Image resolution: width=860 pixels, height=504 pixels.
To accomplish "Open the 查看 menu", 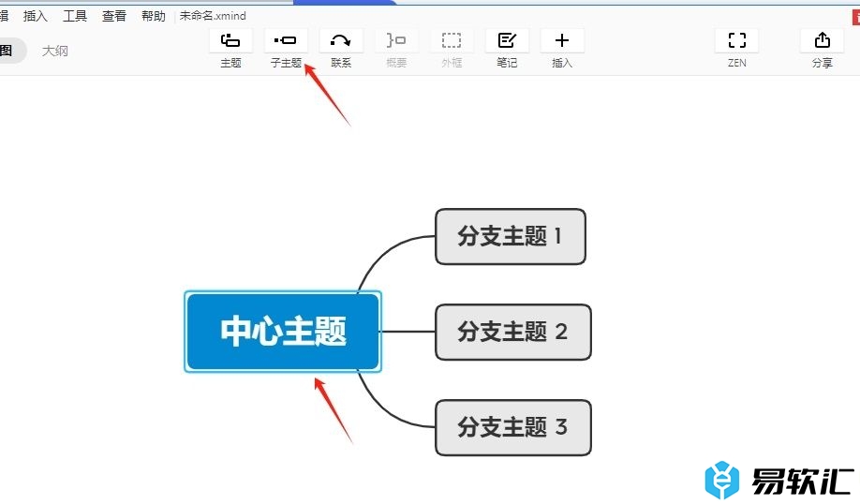I will click(x=114, y=16).
